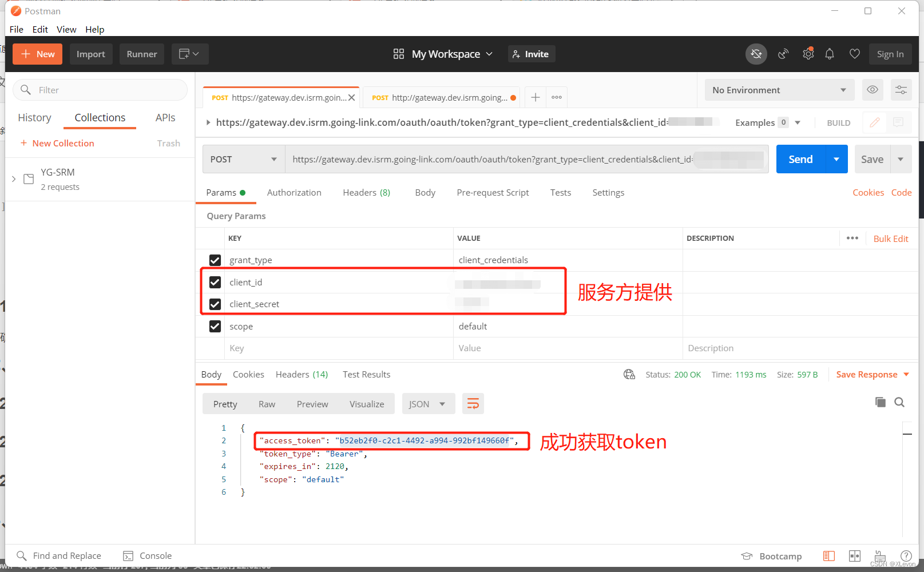924x572 pixels.
Task: Open the Bootcamp
Action: (771, 556)
